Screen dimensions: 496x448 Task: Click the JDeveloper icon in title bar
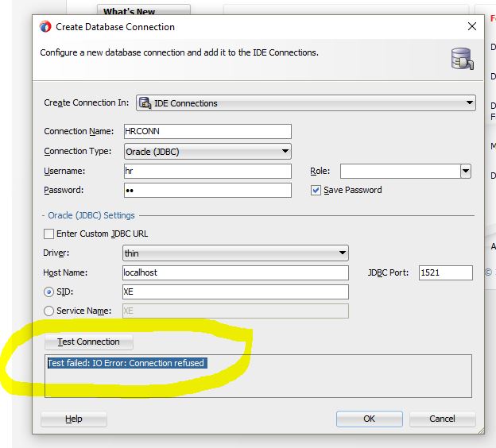tap(46, 27)
